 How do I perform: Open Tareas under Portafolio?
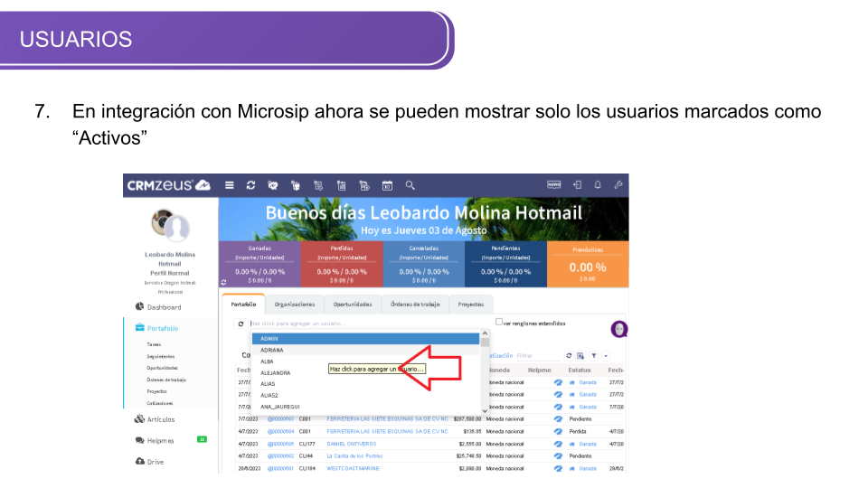coord(154,344)
